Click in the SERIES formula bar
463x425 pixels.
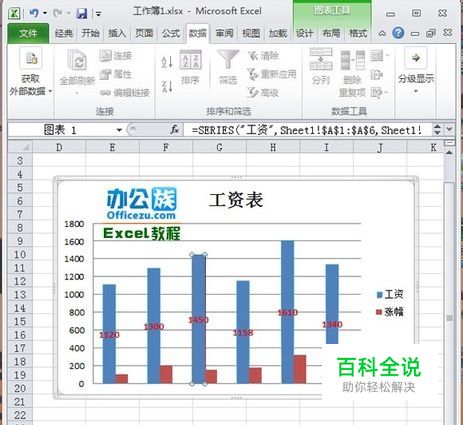click(307, 130)
